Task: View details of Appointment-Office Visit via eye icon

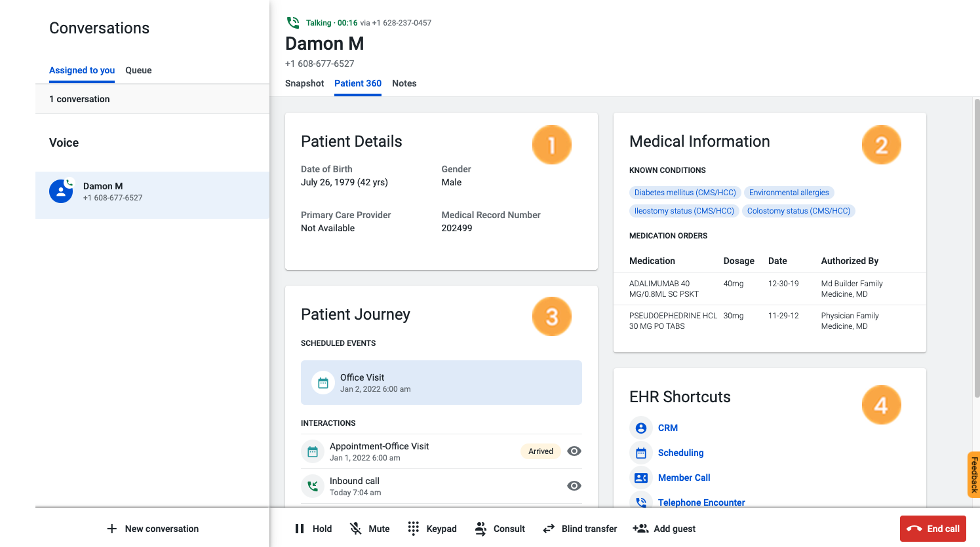Action: 574,451
